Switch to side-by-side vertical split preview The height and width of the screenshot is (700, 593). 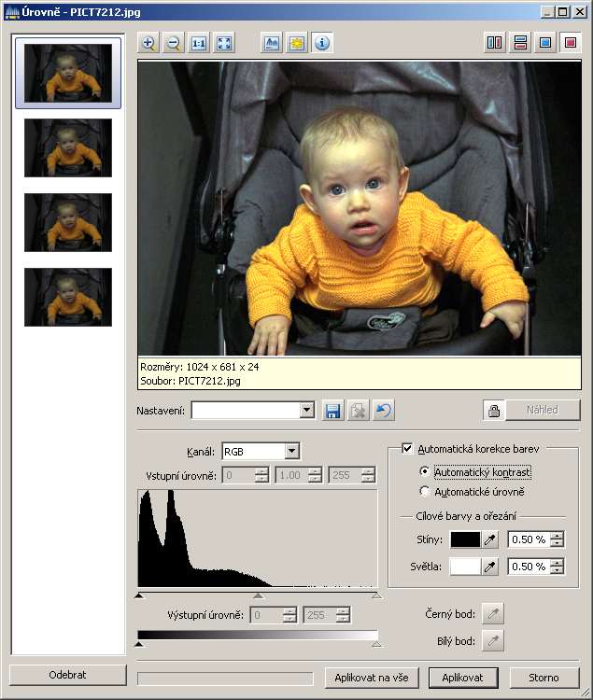pos(495,43)
